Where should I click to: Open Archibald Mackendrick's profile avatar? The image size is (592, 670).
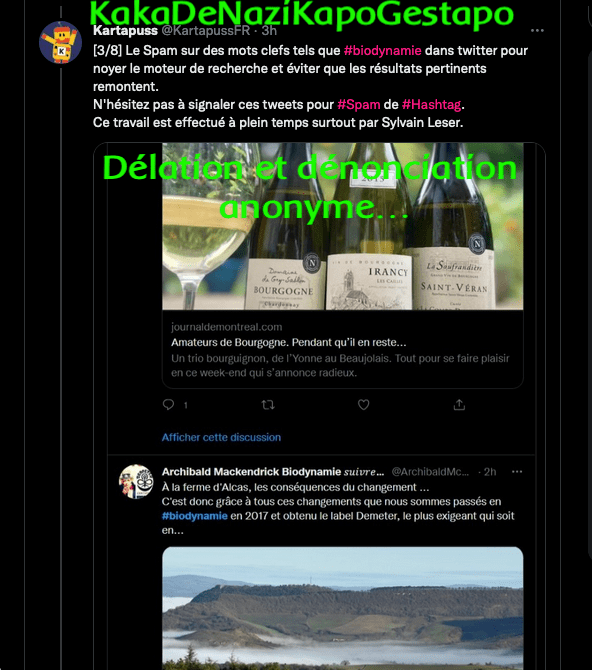point(136,482)
